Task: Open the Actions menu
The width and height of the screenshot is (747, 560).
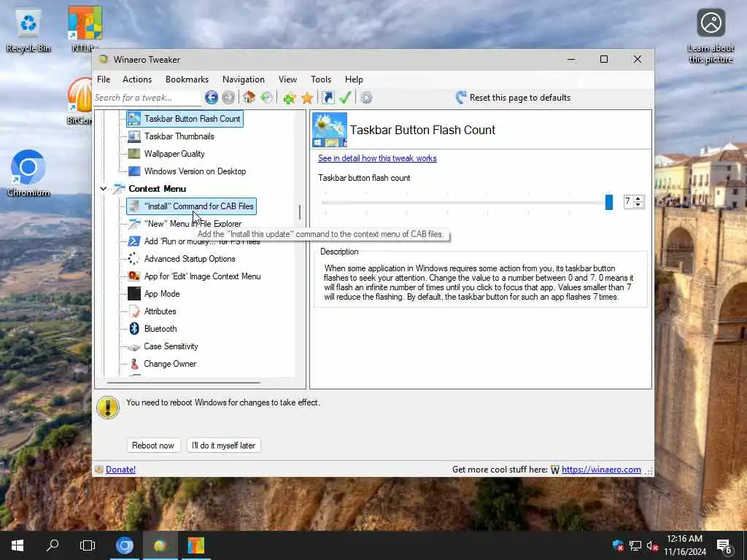Action: (x=137, y=79)
